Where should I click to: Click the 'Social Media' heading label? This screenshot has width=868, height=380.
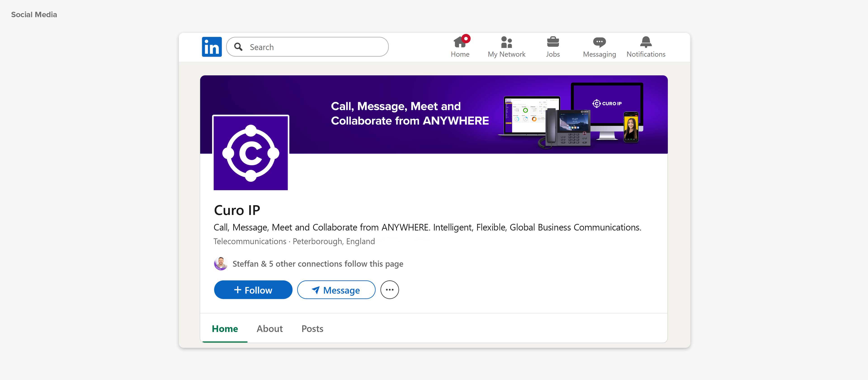click(x=34, y=14)
